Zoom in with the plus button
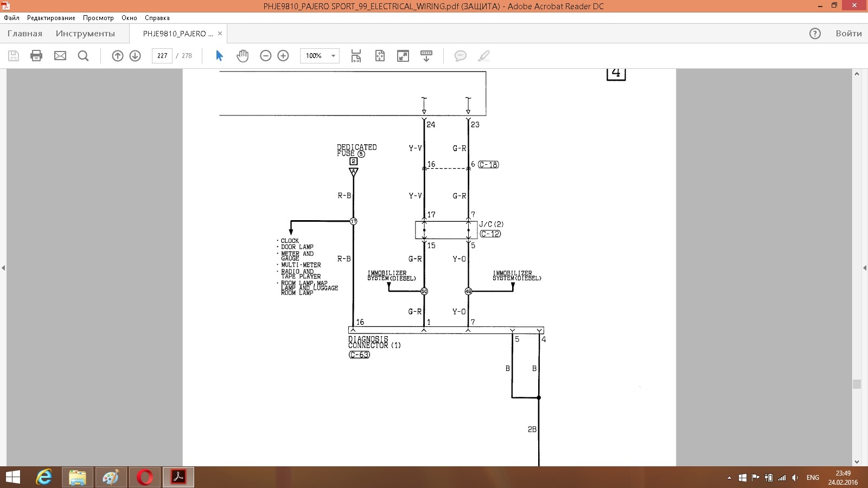This screenshot has width=868, height=488. [283, 56]
